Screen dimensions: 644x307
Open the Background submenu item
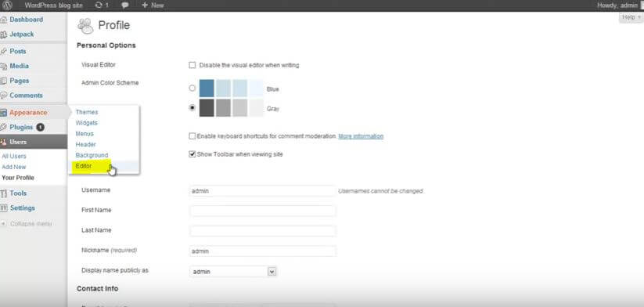pos(92,155)
